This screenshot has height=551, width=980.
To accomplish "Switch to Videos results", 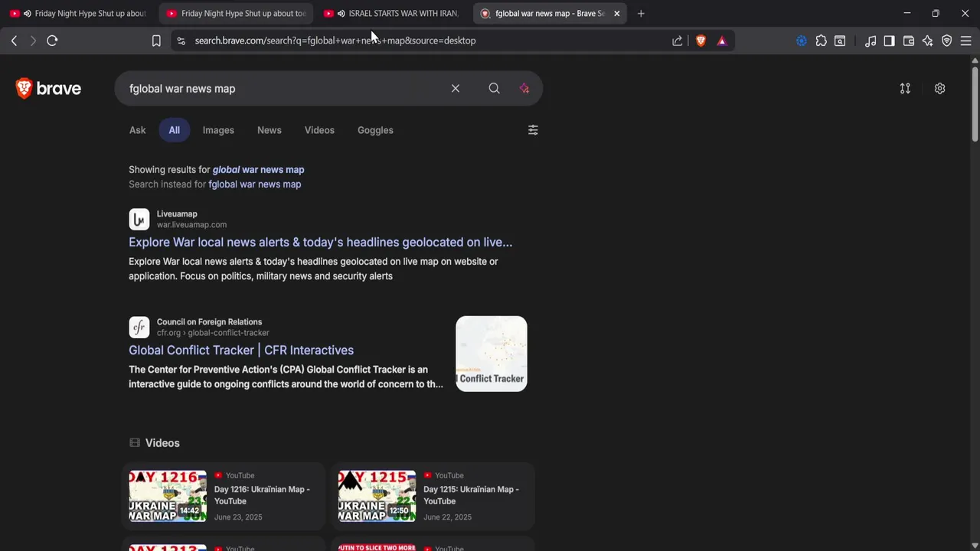I will (x=319, y=130).
